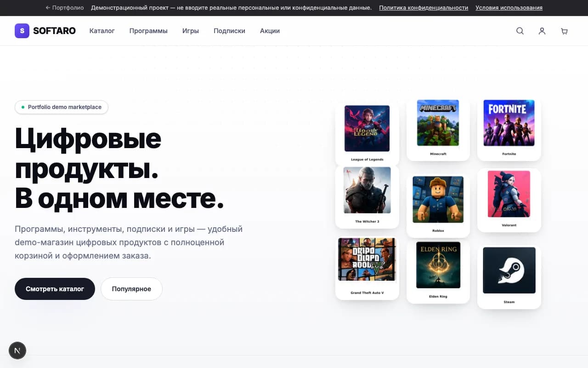Open the search icon in header
The image size is (588, 368).
click(520, 31)
